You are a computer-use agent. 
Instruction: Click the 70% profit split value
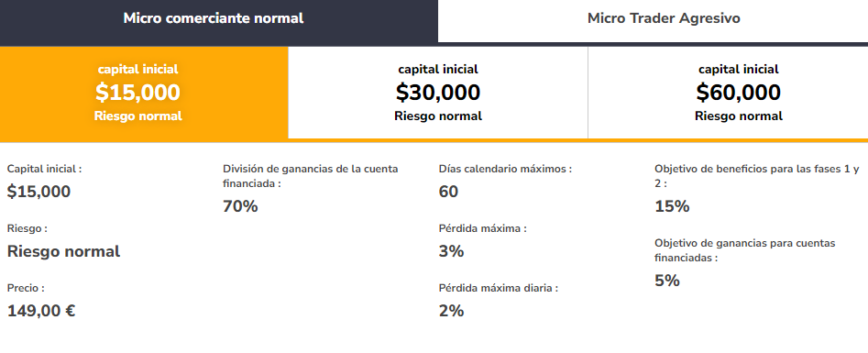[240, 206]
